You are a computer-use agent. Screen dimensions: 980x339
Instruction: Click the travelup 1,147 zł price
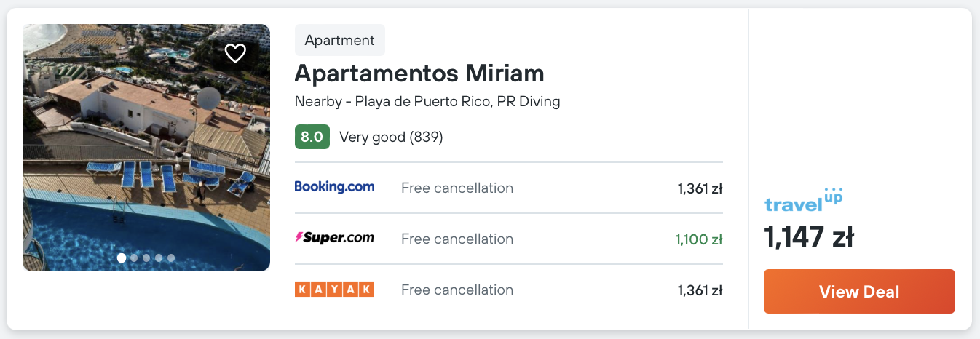click(x=808, y=237)
